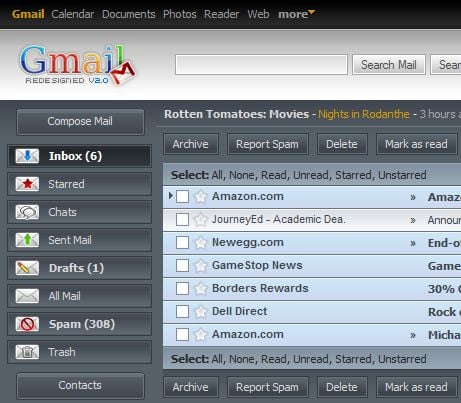Click the double arrow marker on last Amazon.com row
Image resolution: width=461 pixels, height=403 pixels.
pos(413,335)
